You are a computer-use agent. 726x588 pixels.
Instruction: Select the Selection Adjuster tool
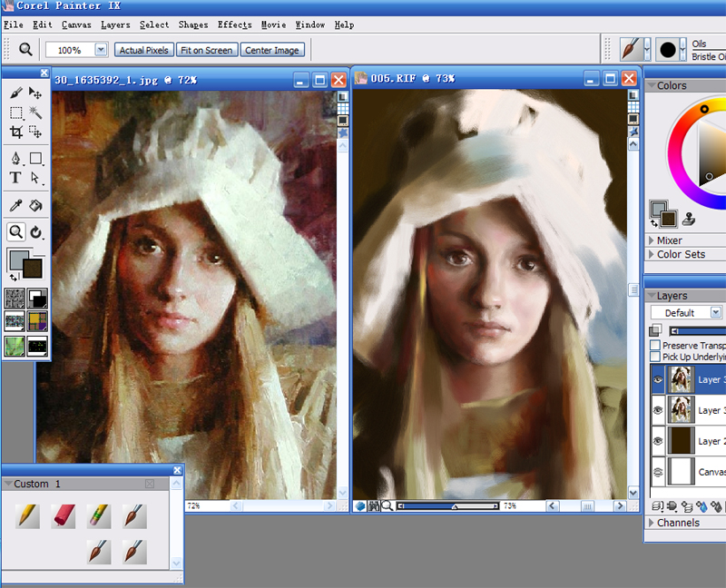click(35, 132)
